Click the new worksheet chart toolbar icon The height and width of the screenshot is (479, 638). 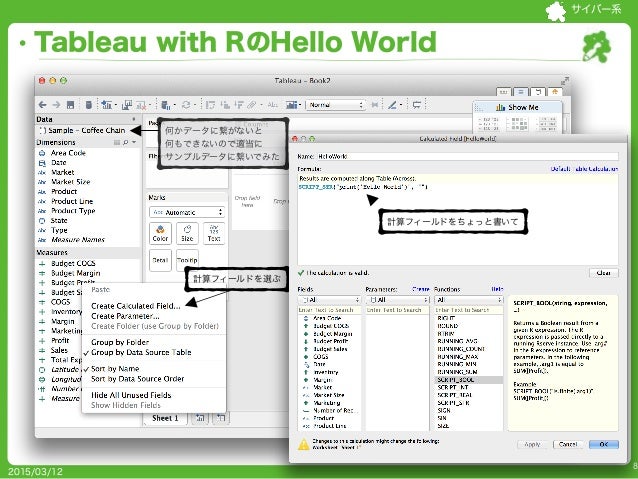coord(107,105)
